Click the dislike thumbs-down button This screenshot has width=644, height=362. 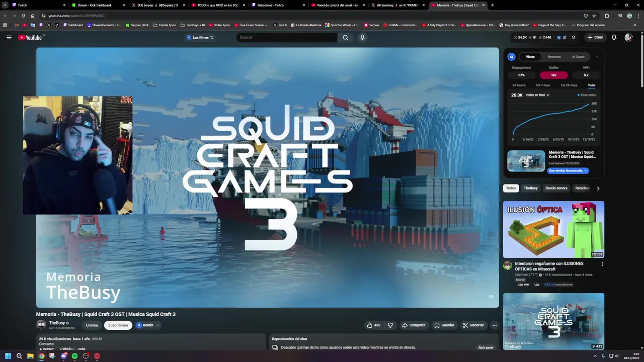click(x=390, y=325)
